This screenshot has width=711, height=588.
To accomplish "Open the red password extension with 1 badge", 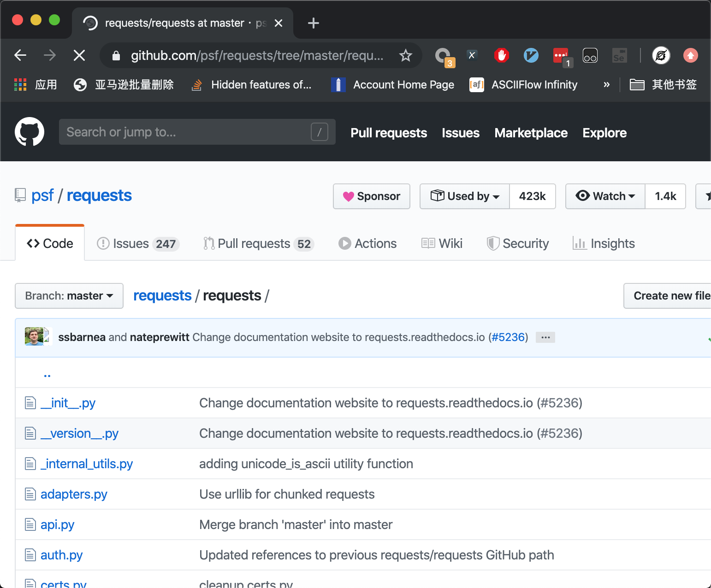I will click(563, 57).
